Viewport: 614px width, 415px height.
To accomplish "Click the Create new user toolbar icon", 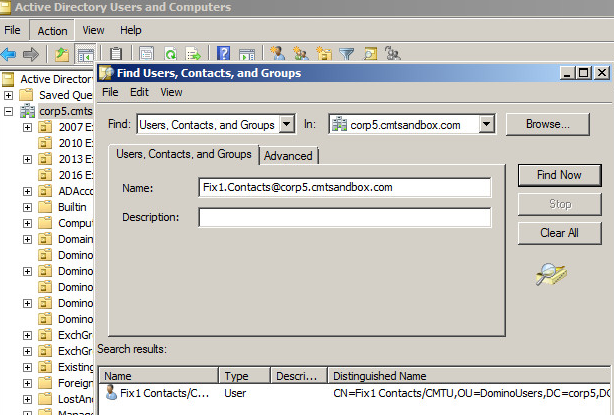I will click(277, 54).
